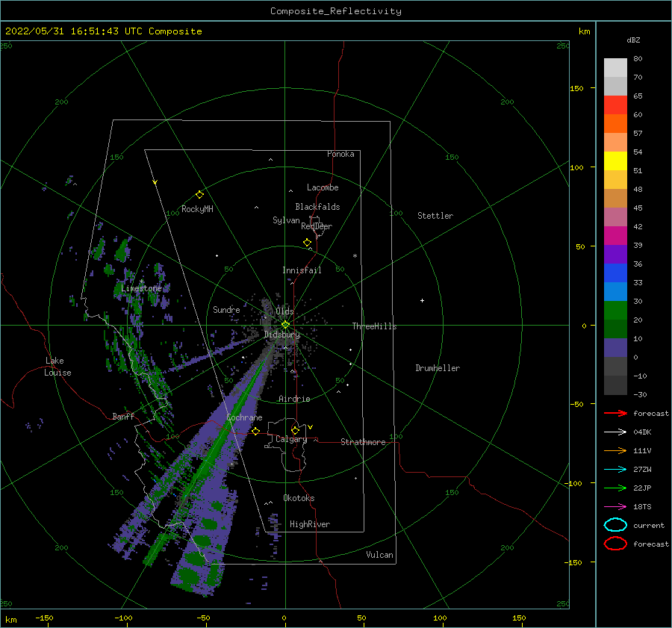Click the yellow diamond marker near Cochrane
Screen dimensions: 672x628
[x=255, y=431]
